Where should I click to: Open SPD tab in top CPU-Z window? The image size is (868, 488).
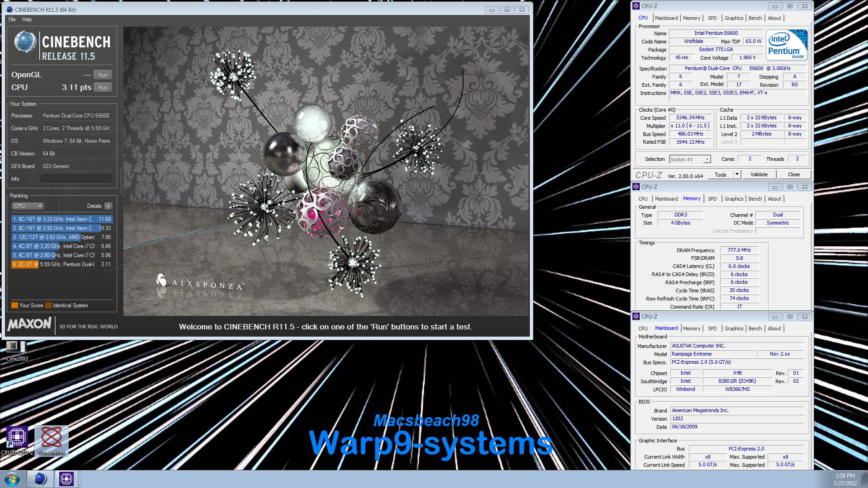pos(712,18)
